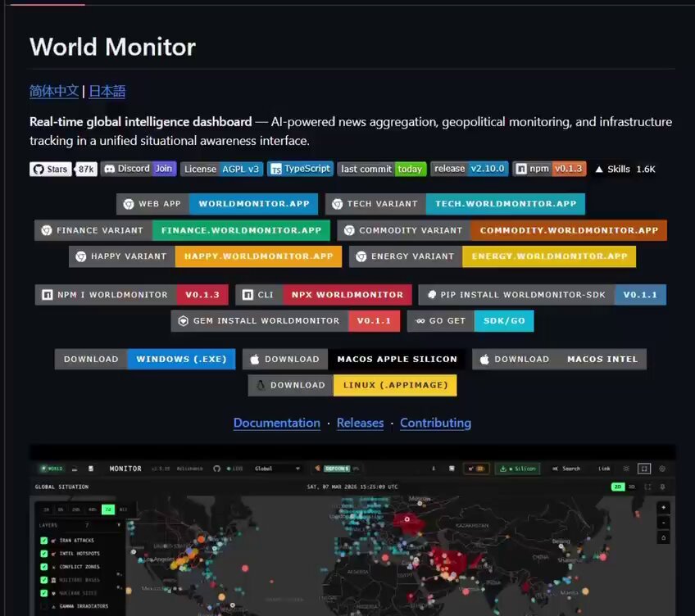Screen dimensions: 695x616
Task: Select the All time range tab
Action: pyautogui.click(x=123, y=510)
